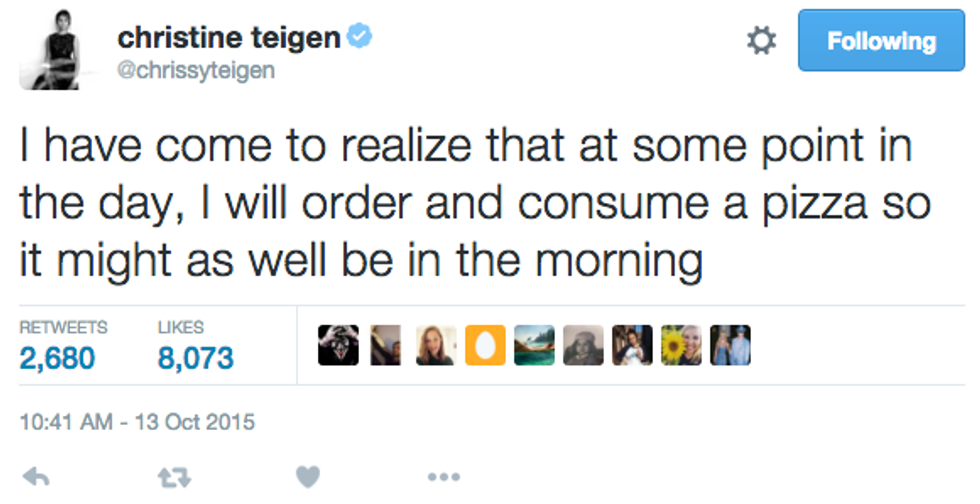
Task: Click the mountain lake landscape avatar
Action: click(x=533, y=345)
